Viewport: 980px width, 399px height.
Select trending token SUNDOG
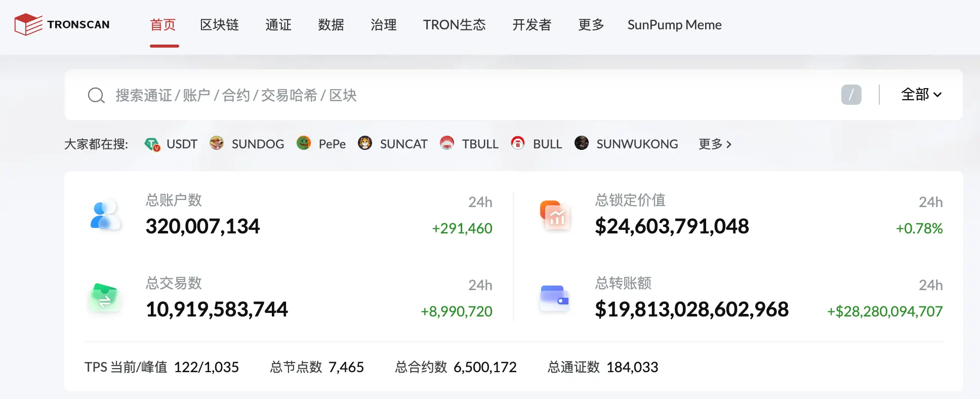pos(258,144)
